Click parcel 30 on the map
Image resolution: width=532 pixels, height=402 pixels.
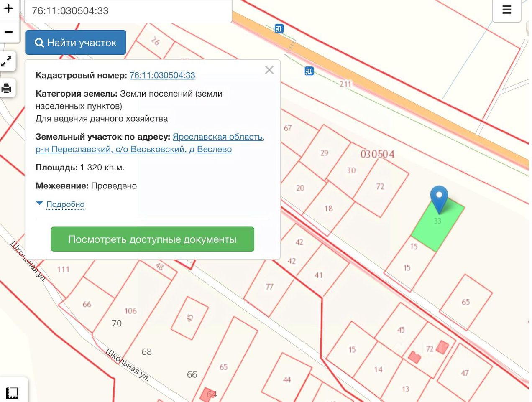pos(351,170)
